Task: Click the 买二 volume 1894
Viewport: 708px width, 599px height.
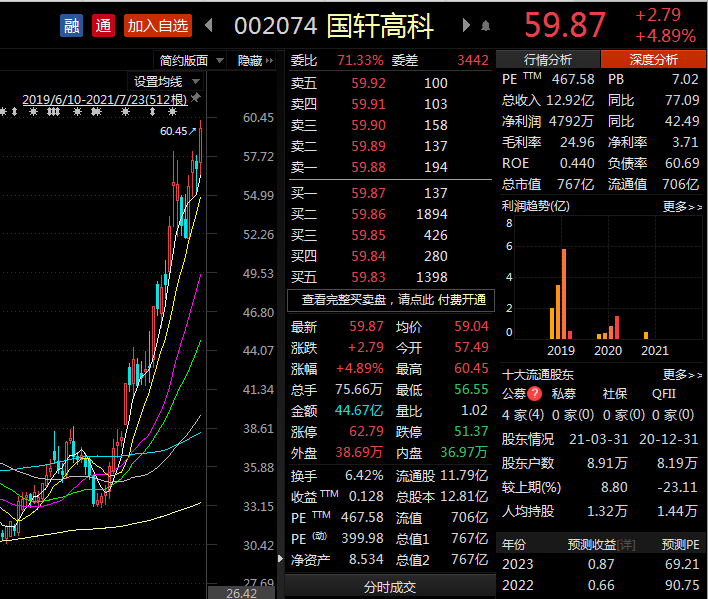Action: (x=432, y=214)
